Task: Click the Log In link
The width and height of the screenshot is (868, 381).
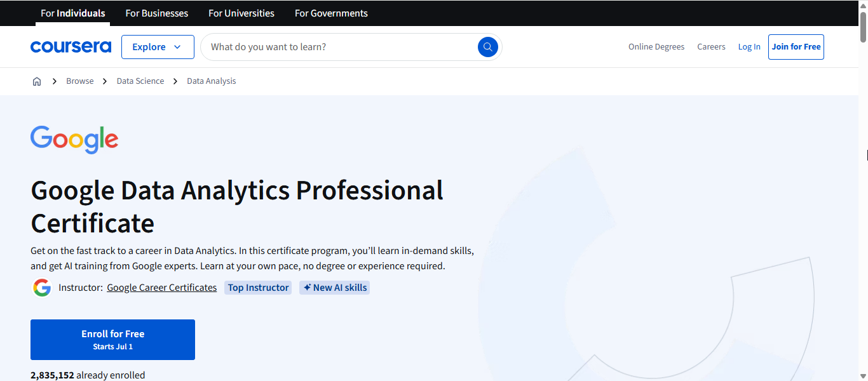Action: pyautogui.click(x=749, y=47)
